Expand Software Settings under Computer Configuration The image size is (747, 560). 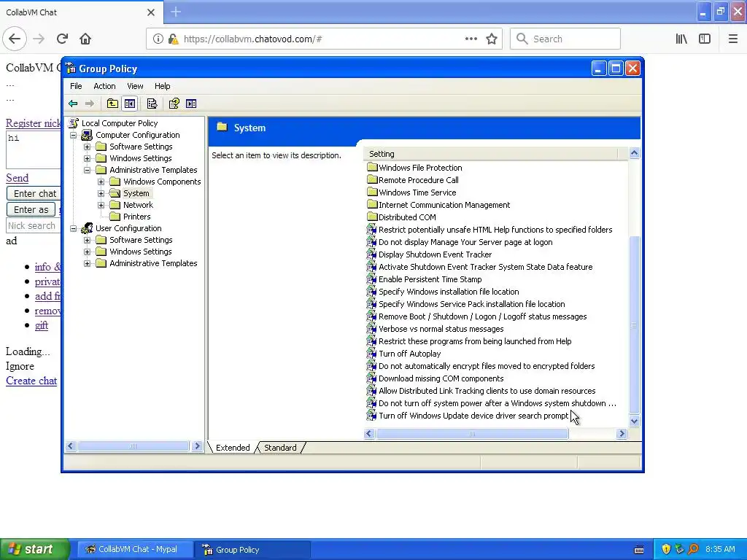pyautogui.click(x=88, y=147)
